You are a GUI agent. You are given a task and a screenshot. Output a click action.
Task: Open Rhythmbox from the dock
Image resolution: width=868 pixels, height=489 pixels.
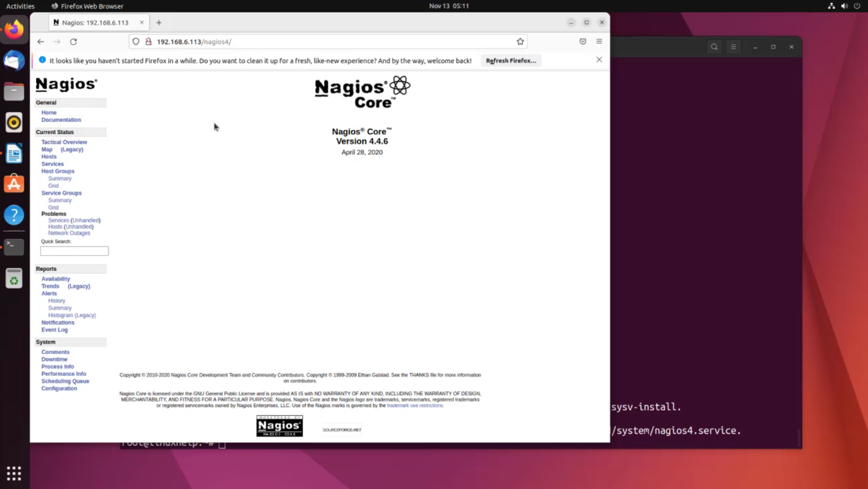(14, 123)
